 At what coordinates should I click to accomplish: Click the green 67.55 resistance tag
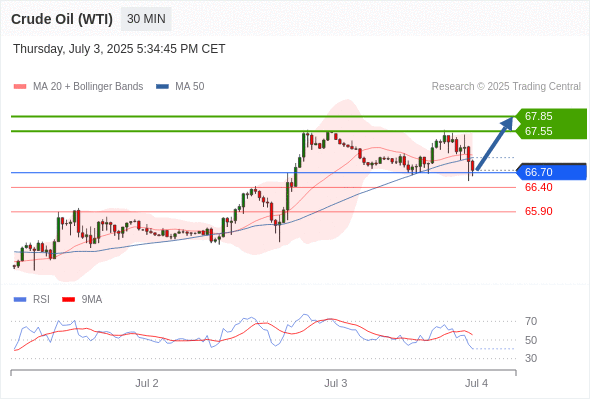551,131
